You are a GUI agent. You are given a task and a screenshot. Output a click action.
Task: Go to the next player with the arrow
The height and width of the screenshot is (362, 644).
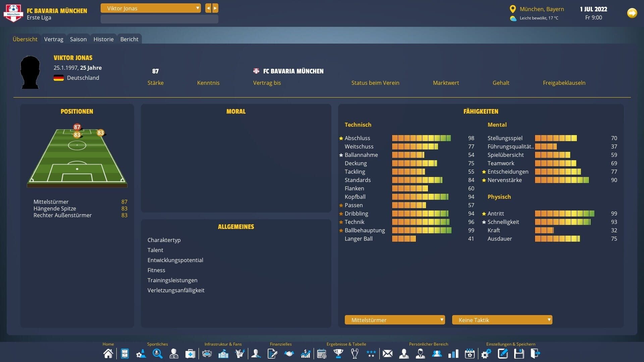tap(215, 8)
